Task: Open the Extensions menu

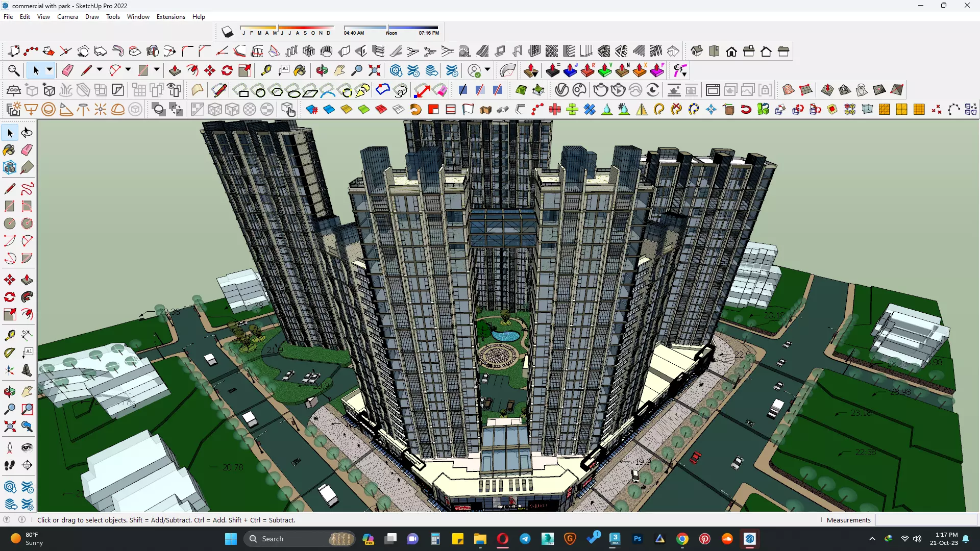Action: click(170, 17)
